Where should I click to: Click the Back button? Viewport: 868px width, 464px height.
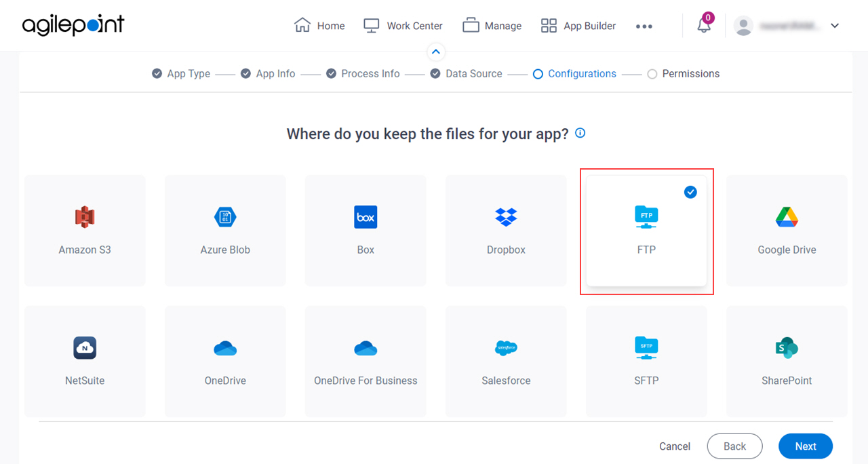(x=734, y=446)
